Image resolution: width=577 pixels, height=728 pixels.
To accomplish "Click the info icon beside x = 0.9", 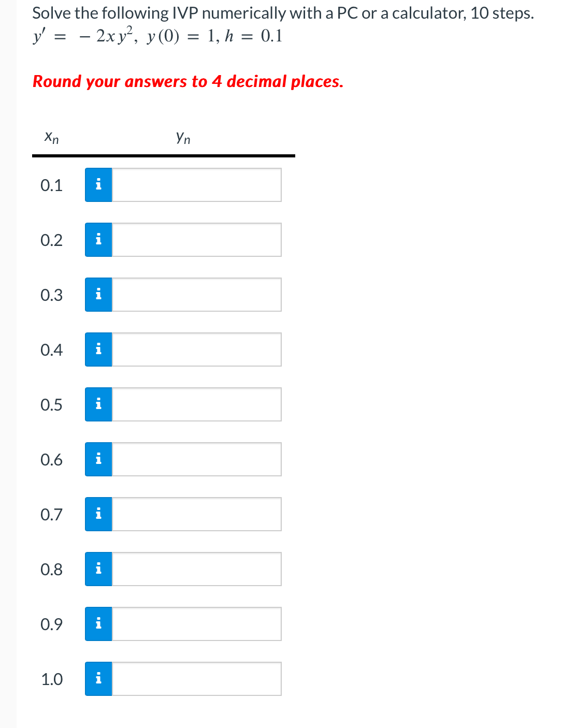I will [98, 624].
